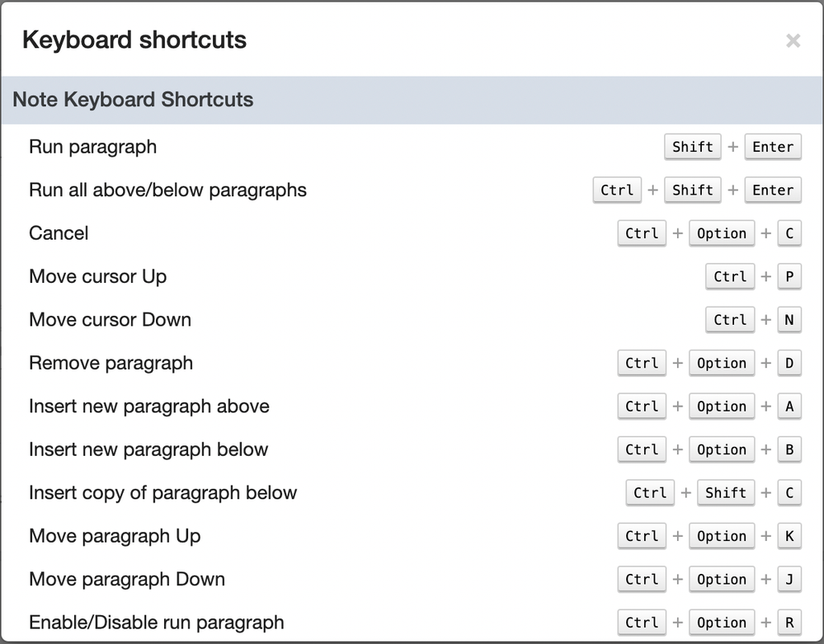Click the Option key in the Cancel row
Screen dimensions: 824x644
click(721, 233)
